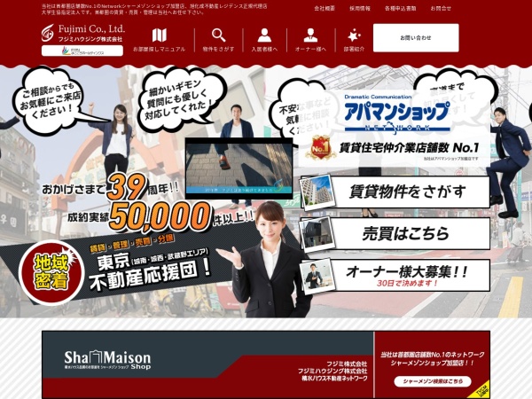Click the シャーメゾンショップ加盟店!! text

tap(432, 364)
